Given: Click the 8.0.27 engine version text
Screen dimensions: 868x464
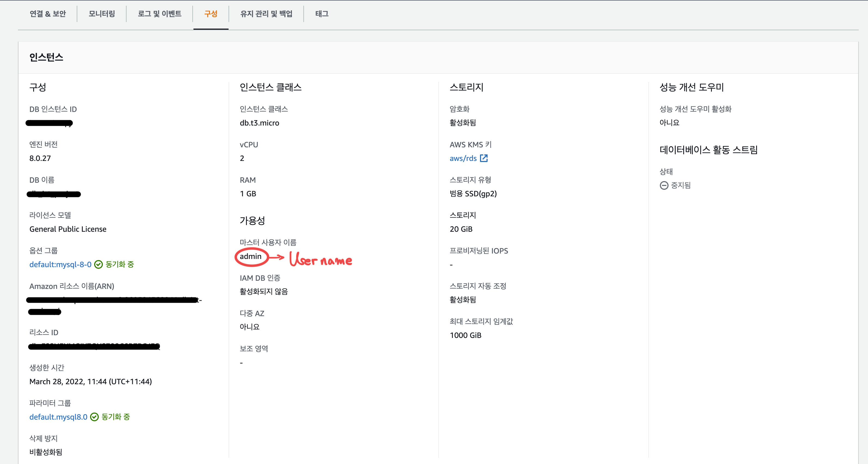Looking at the screenshot, I should point(40,158).
